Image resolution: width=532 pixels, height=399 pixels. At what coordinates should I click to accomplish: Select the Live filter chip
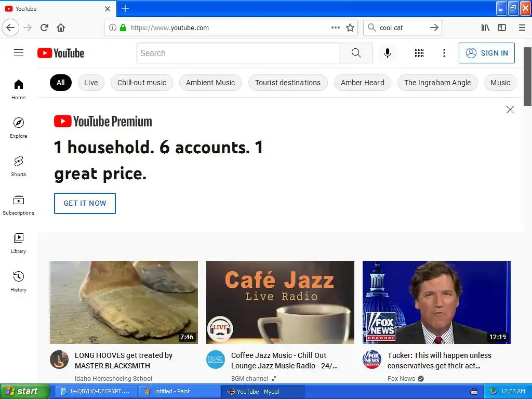91,83
